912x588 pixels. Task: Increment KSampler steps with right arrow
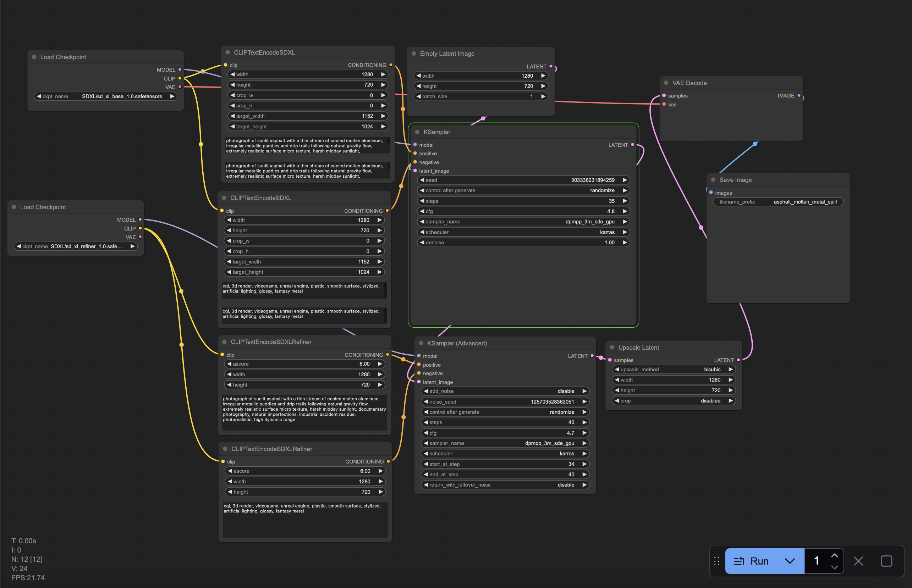(x=625, y=201)
